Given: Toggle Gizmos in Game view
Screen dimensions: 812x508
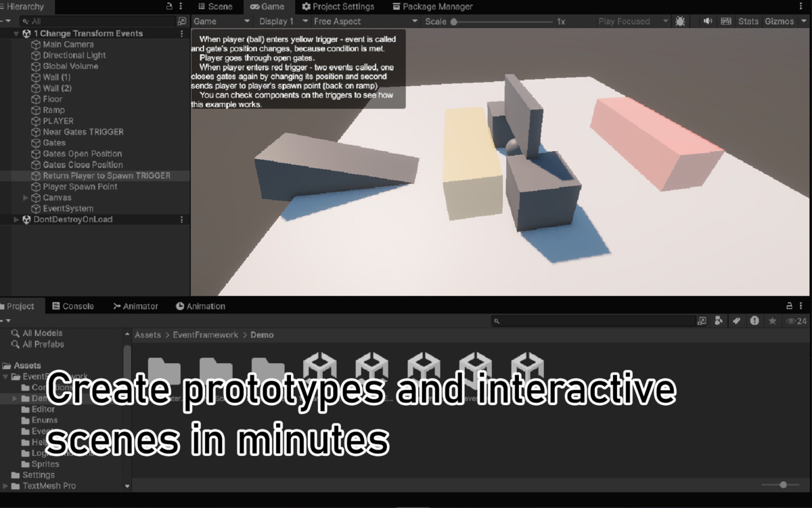Looking at the screenshot, I should [x=779, y=21].
